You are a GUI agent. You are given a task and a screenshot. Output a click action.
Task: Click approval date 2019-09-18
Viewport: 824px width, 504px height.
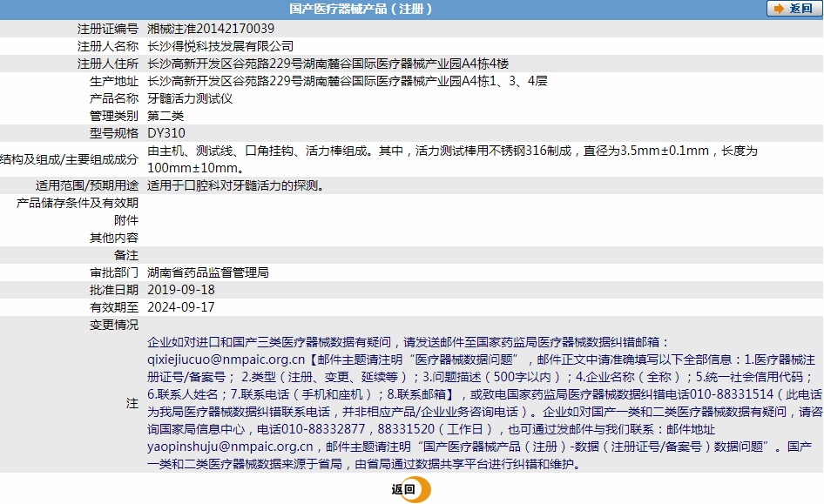pyautogui.click(x=181, y=290)
